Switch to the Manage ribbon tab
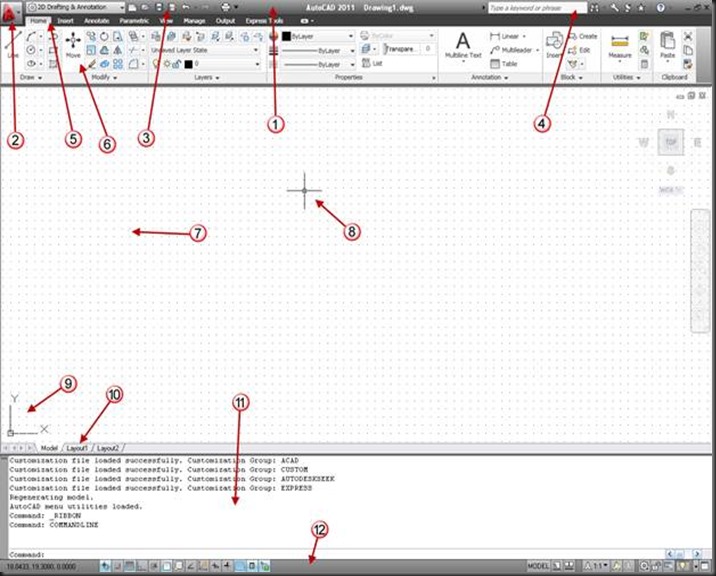 194,21
